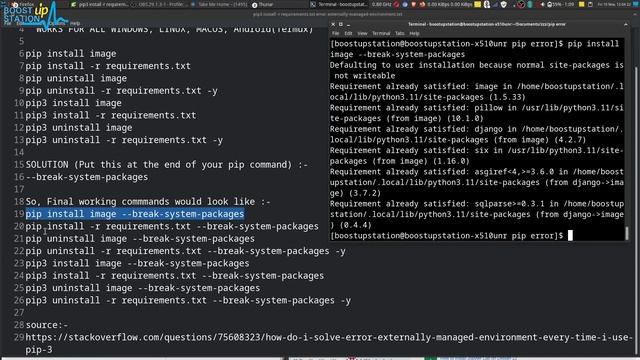Switch to the 'Take Me Home' taskbar window
The image size is (640, 360).
pyautogui.click(x=220, y=4)
